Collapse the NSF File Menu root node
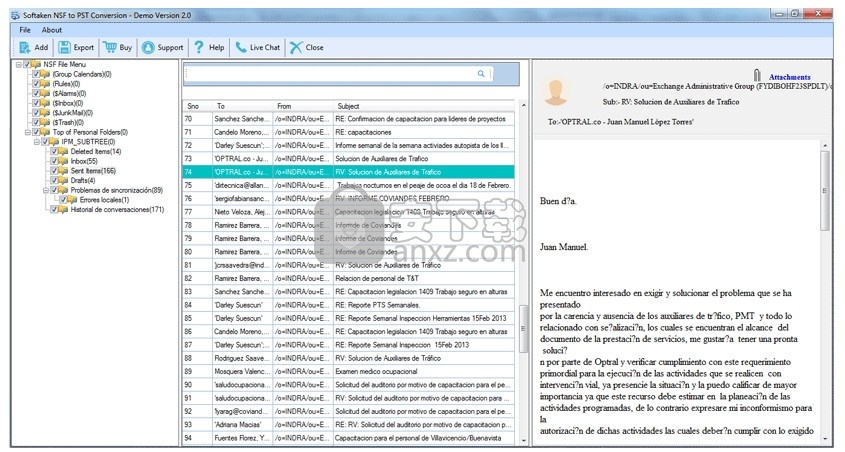845x452 pixels. tap(19, 65)
